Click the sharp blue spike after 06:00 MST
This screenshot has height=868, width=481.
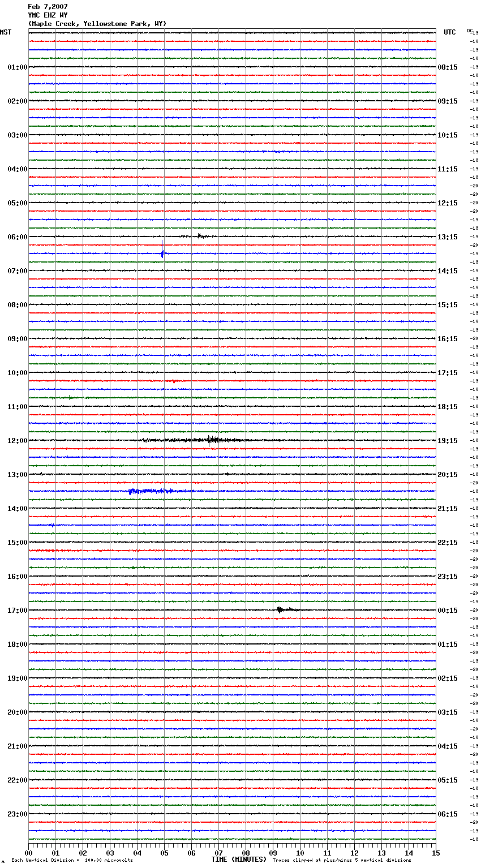click(162, 249)
